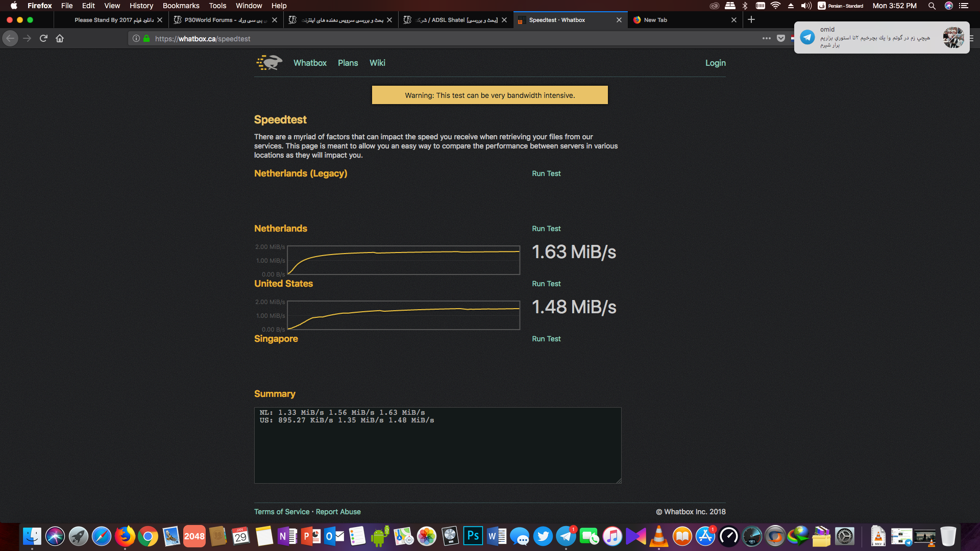Open System Preferences from the Dock
Screen dimensions: 980x551
(x=845, y=536)
